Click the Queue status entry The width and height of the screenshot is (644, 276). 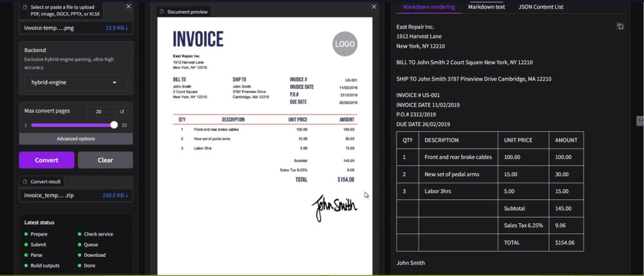point(88,245)
